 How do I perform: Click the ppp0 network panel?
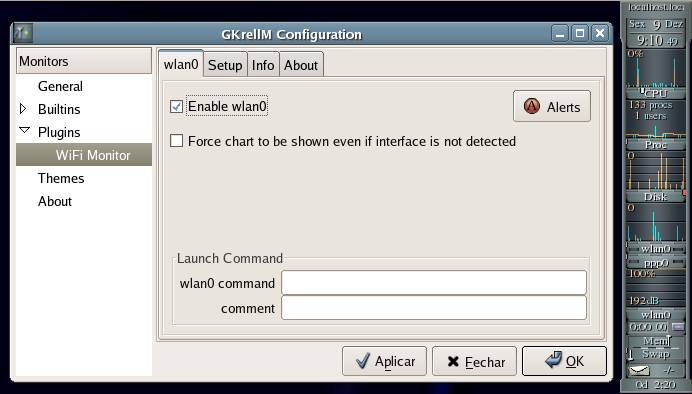tap(655, 263)
